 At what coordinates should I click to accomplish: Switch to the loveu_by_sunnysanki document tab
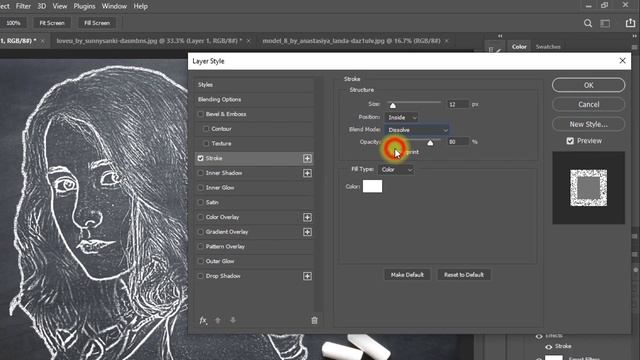pos(149,41)
